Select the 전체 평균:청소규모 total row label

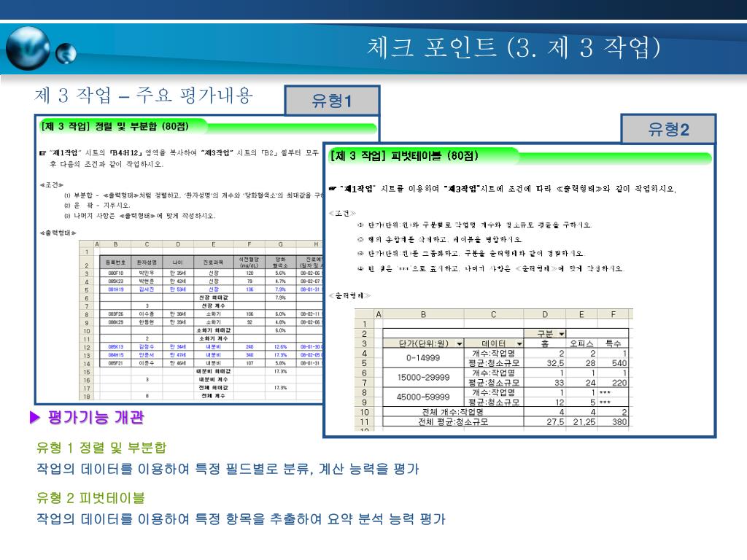(x=453, y=422)
